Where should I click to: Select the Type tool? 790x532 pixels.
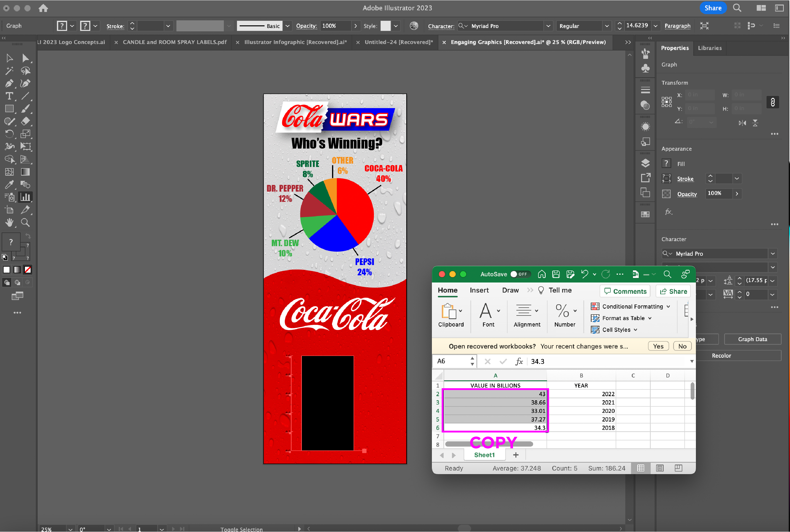pos(9,96)
